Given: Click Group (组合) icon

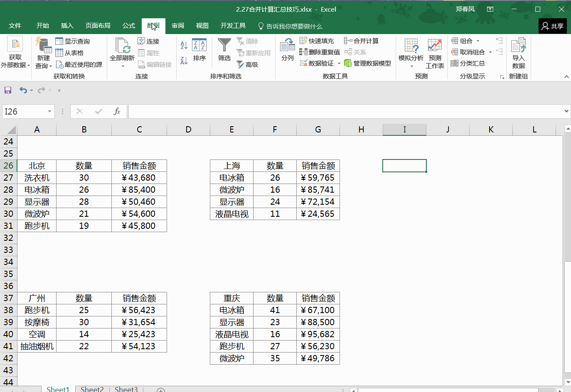Looking at the screenshot, I should pos(455,41).
